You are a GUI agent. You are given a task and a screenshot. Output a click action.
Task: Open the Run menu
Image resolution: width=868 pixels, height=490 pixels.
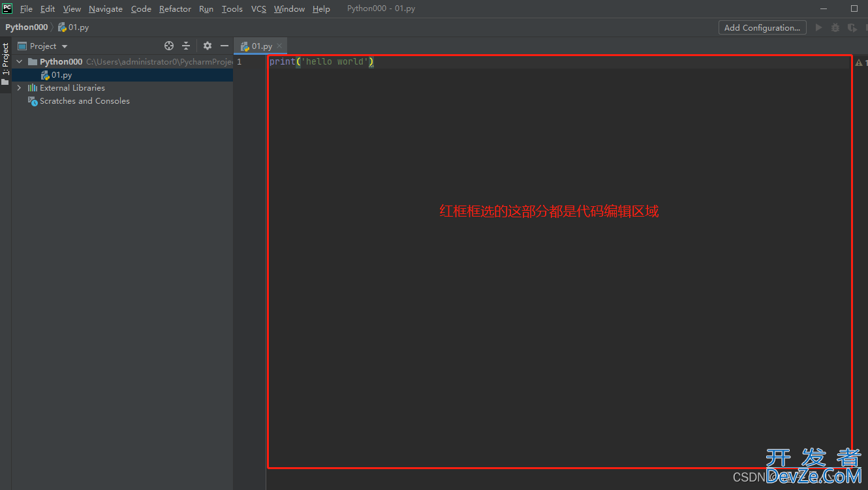click(x=206, y=8)
